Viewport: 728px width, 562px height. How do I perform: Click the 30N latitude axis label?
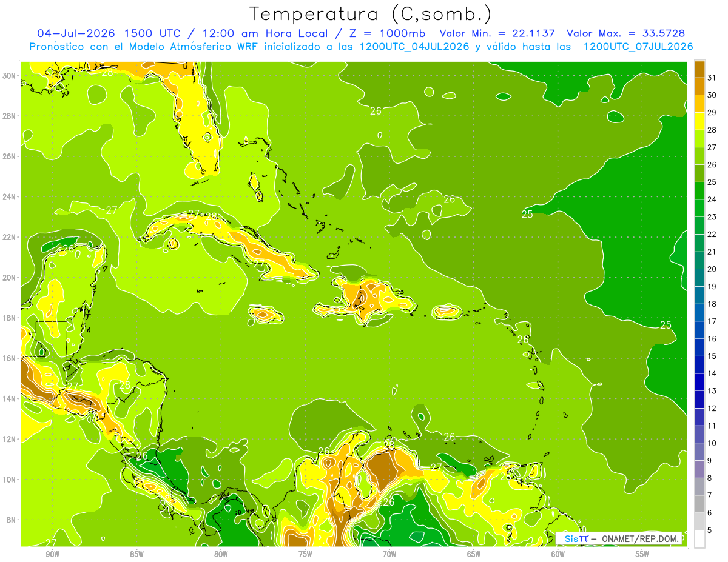(x=10, y=76)
